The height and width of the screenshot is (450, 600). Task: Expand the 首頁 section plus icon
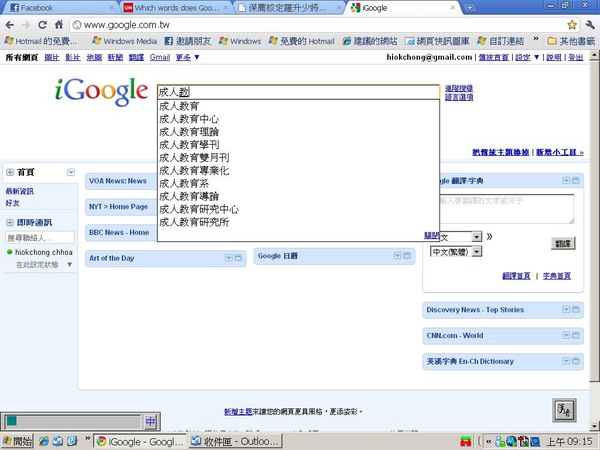coord(10,172)
